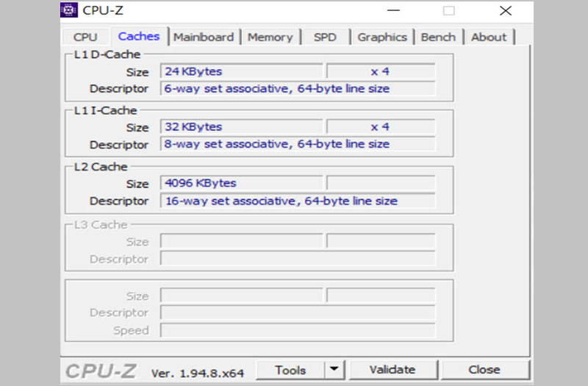The image size is (588, 386).
Task: Close CPU-Z with the title bar X
Action: pos(506,10)
